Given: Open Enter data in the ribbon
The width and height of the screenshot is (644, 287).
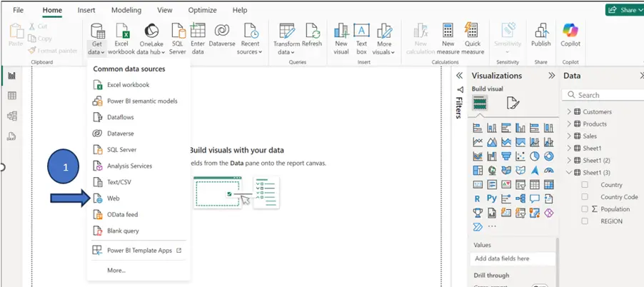Looking at the screenshot, I should (198, 39).
